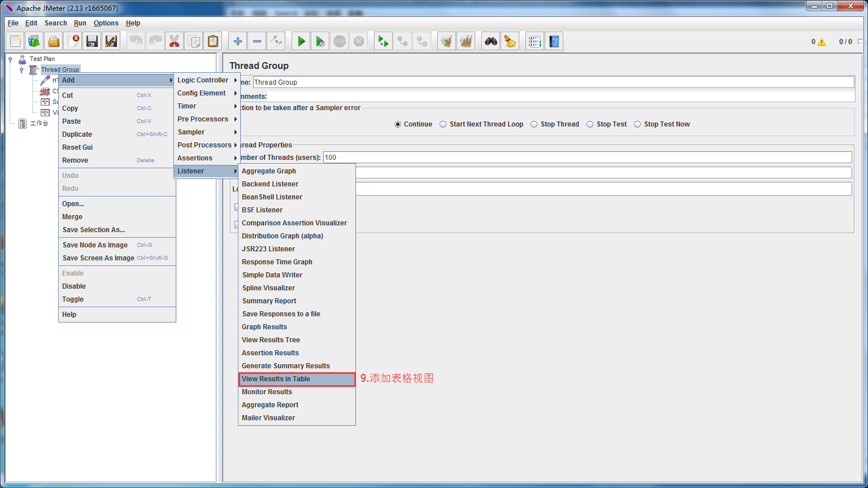This screenshot has height=488, width=868.
Task: Click the Clear broom-gear icon
Action: (x=447, y=41)
